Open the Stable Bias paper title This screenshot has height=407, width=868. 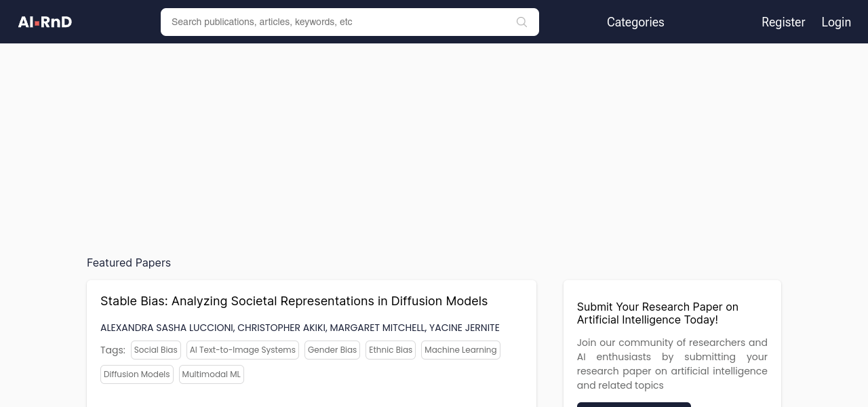click(294, 301)
